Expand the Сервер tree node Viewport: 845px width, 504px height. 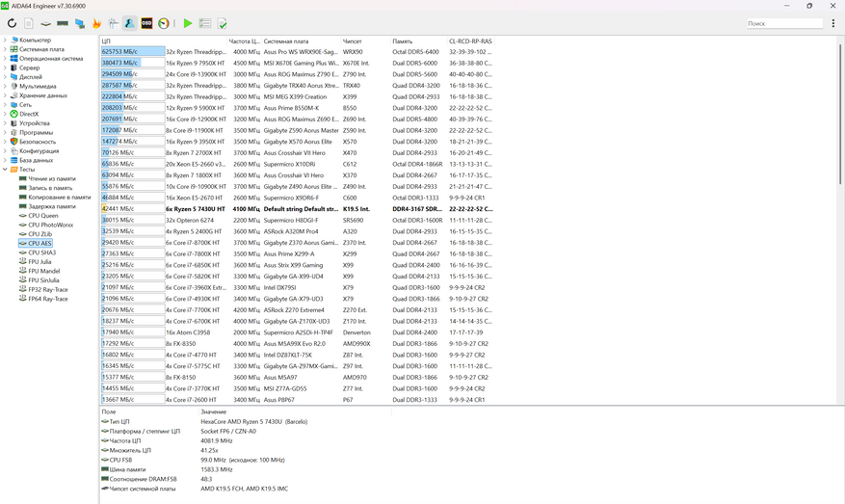5,67
